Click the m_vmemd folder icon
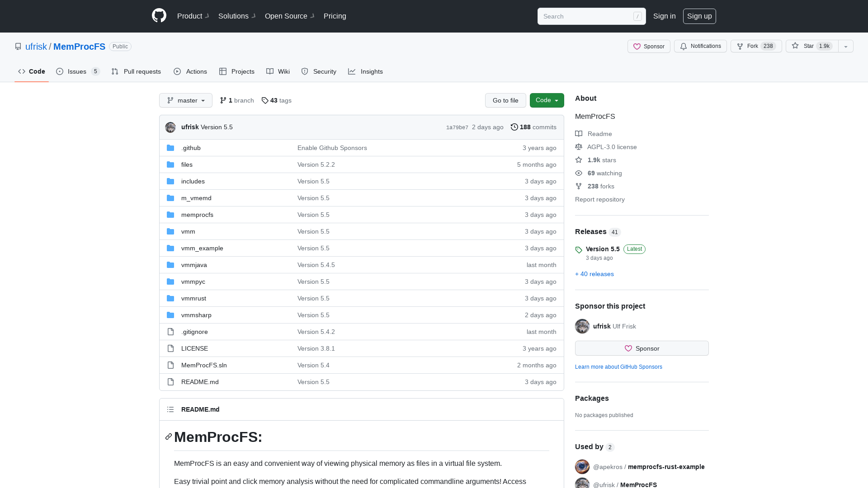Image resolution: width=868 pixels, height=488 pixels. 170,198
